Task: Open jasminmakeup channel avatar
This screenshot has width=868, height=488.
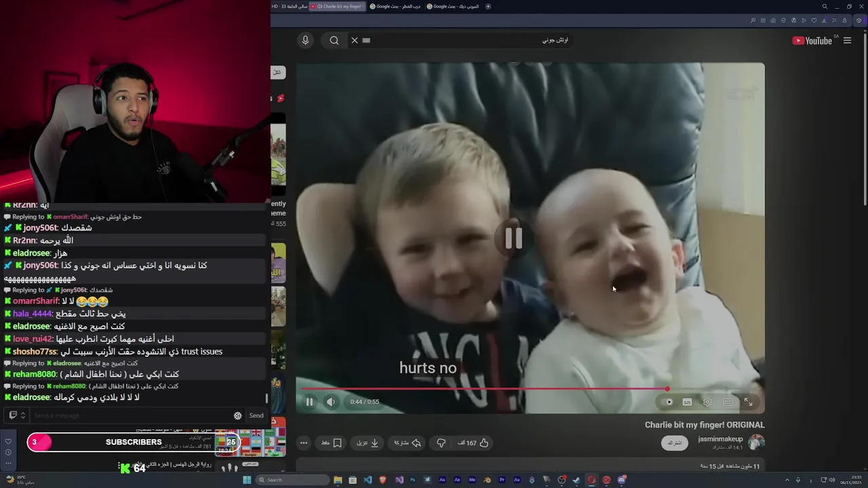Action: tap(756, 443)
